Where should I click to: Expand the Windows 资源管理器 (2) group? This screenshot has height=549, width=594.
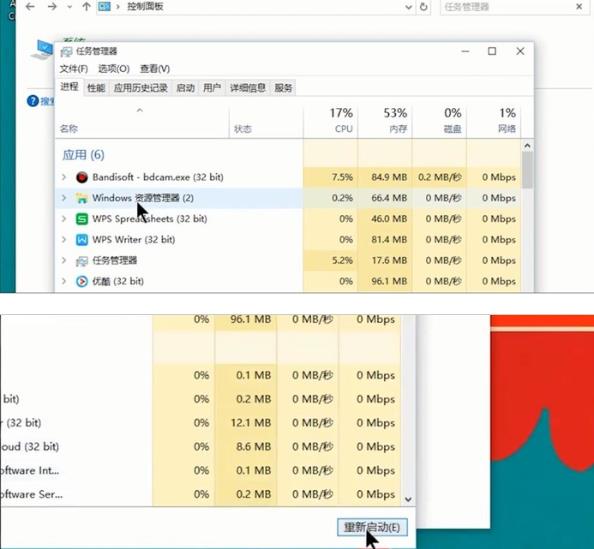click(x=64, y=198)
